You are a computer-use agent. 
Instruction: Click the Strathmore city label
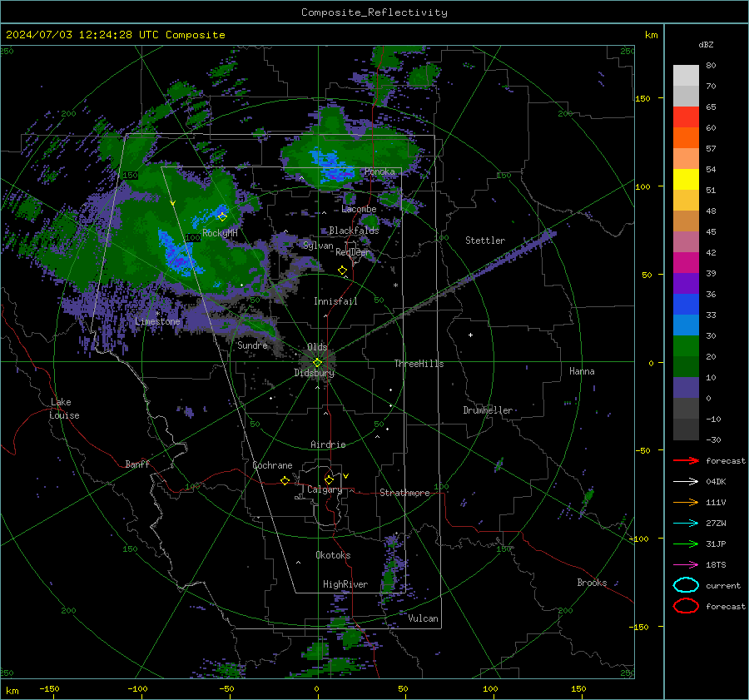[404, 493]
